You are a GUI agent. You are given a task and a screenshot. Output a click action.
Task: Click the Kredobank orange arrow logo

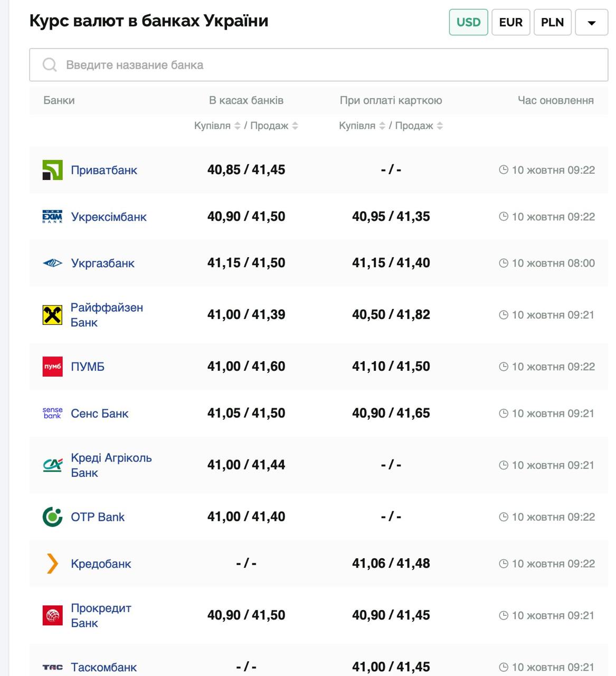[52, 564]
